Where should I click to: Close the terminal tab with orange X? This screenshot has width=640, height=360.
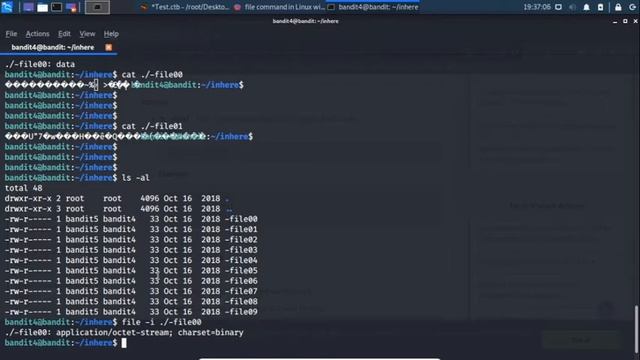(109, 47)
